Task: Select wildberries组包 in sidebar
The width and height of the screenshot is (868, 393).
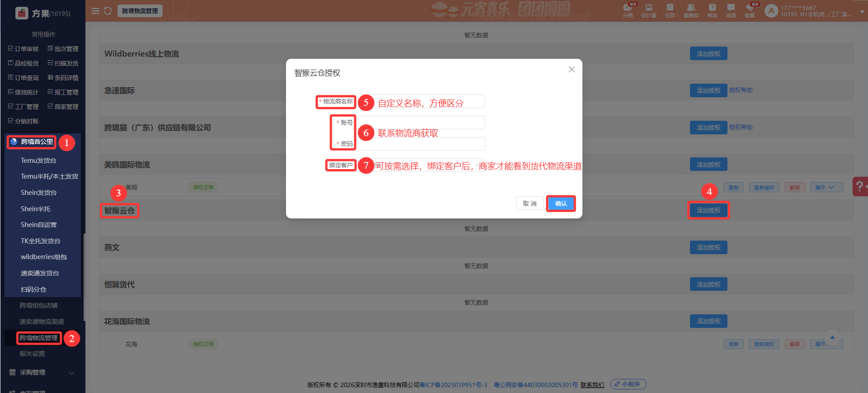Action: click(x=44, y=257)
